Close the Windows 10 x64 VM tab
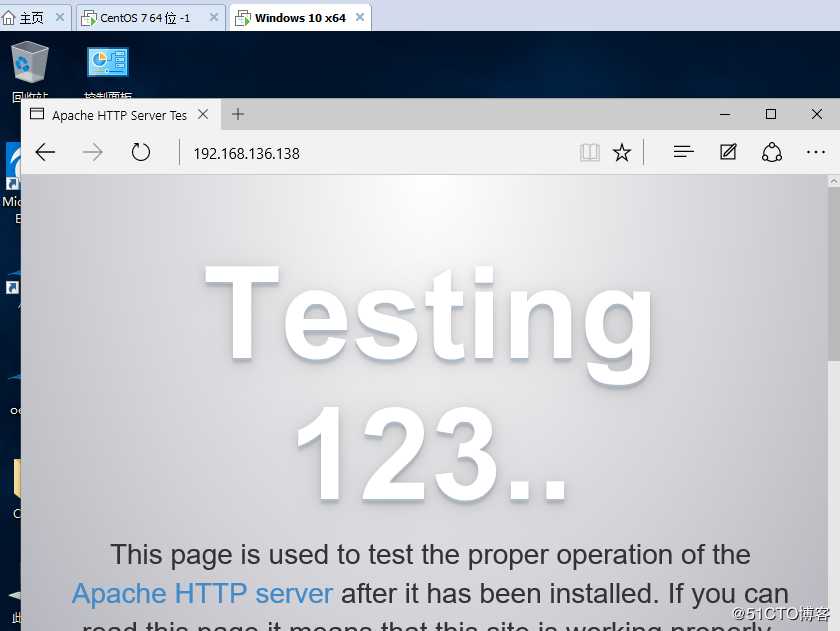 click(x=360, y=18)
